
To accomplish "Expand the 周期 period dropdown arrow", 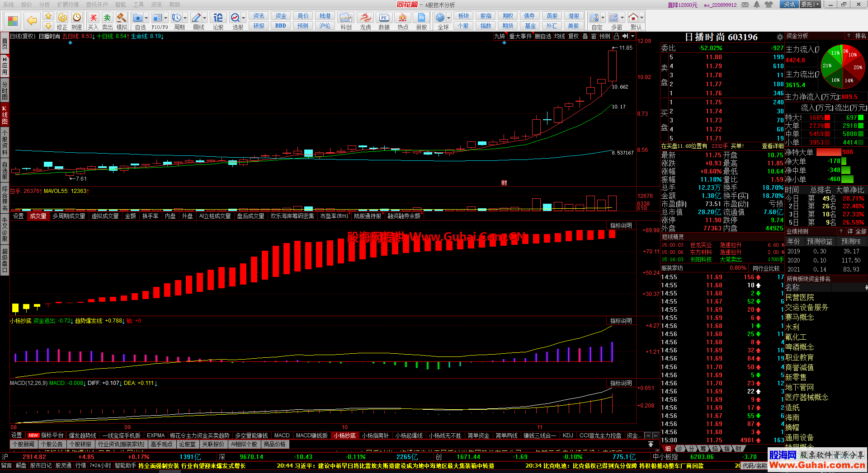I will (186, 18).
